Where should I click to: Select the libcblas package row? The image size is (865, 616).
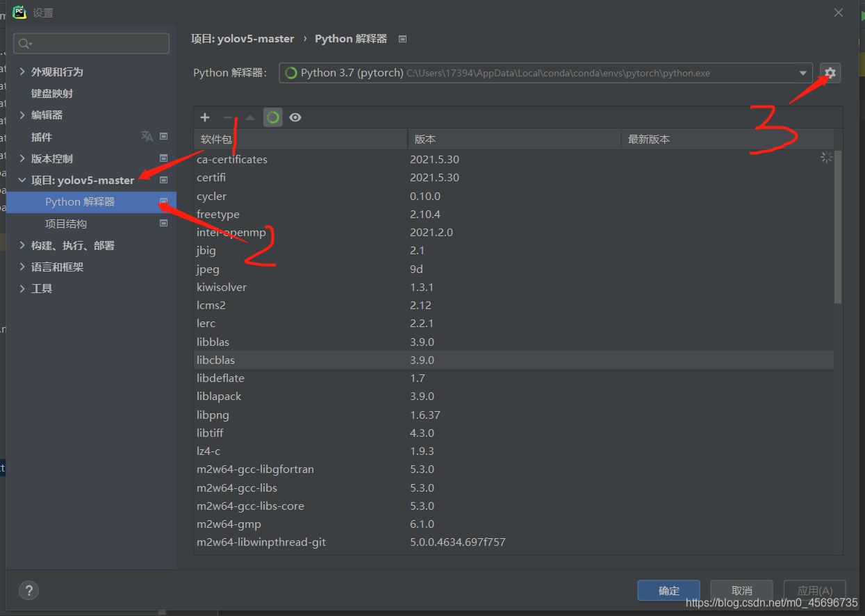click(x=513, y=360)
